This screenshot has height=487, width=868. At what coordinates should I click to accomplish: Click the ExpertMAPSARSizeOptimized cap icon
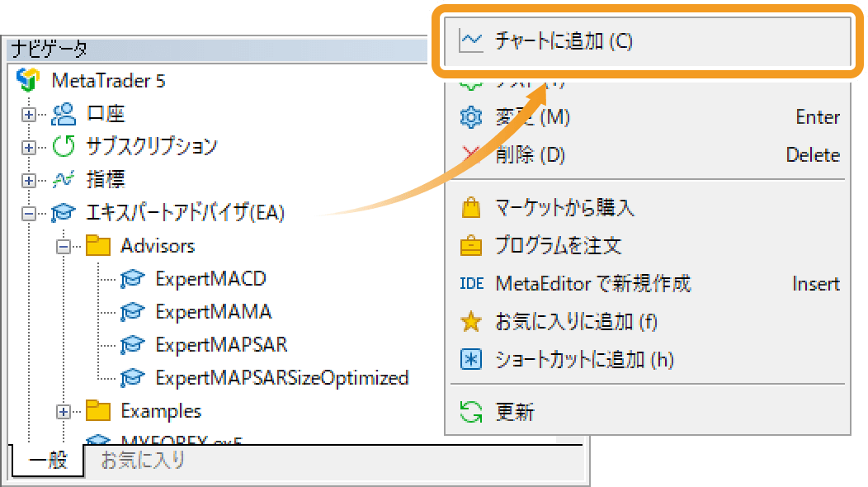(x=132, y=378)
